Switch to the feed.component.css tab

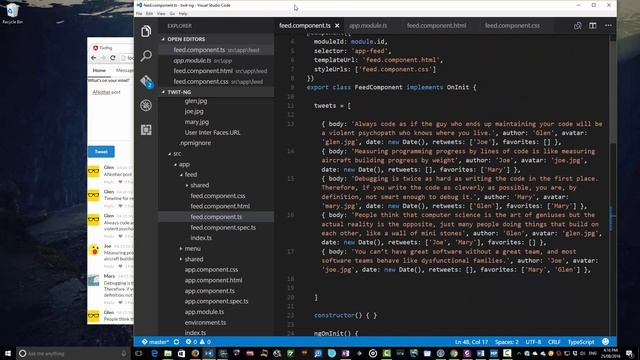[x=512, y=25]
